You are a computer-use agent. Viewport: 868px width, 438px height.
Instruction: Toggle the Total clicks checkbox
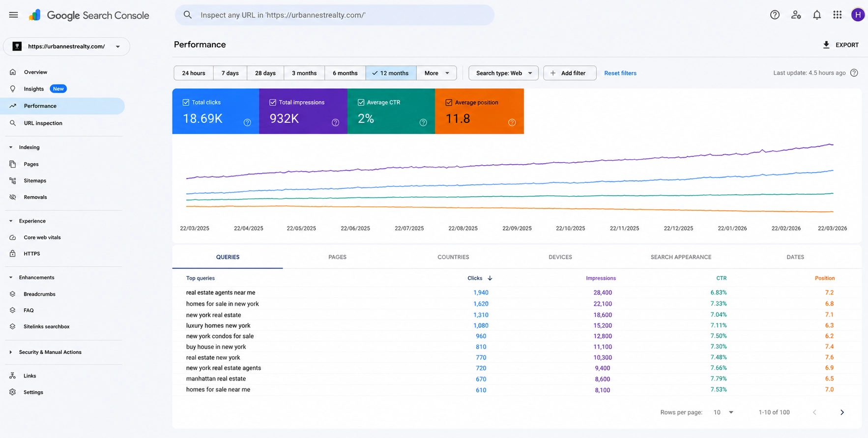coord(186,102)
